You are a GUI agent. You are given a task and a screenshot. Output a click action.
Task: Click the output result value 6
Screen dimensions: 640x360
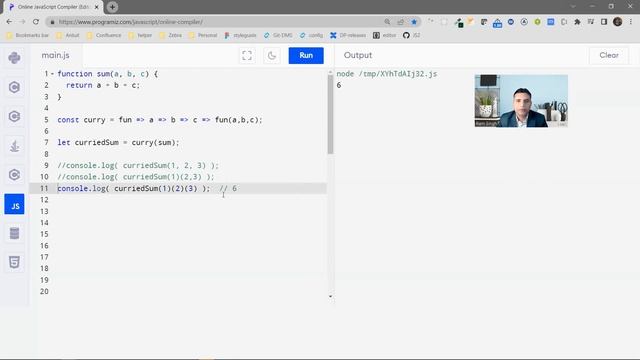pos(339,85)
